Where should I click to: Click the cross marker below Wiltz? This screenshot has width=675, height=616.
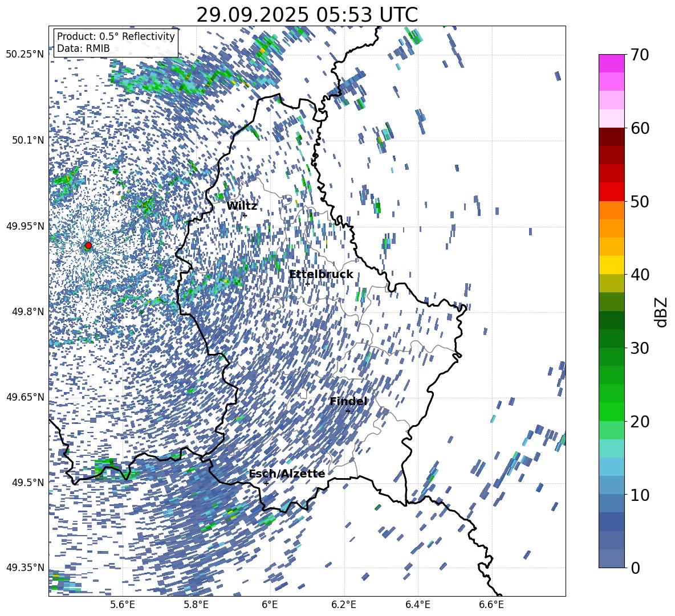coord(245,215)
